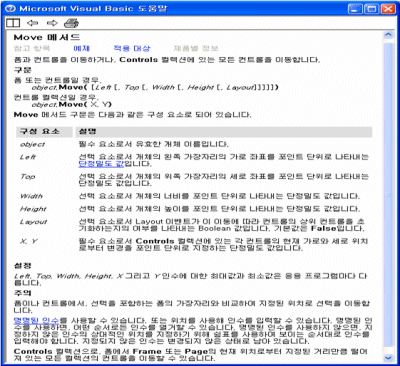Open the 예제 link
The width and height of the screenshot is (400, 366).
click(82, 48)
